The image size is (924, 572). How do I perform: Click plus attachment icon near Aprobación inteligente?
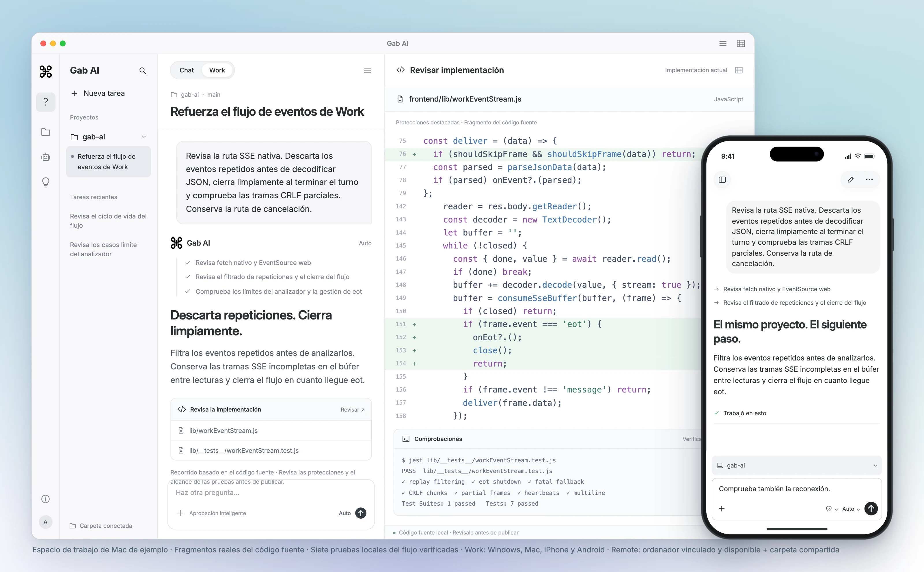180,513
